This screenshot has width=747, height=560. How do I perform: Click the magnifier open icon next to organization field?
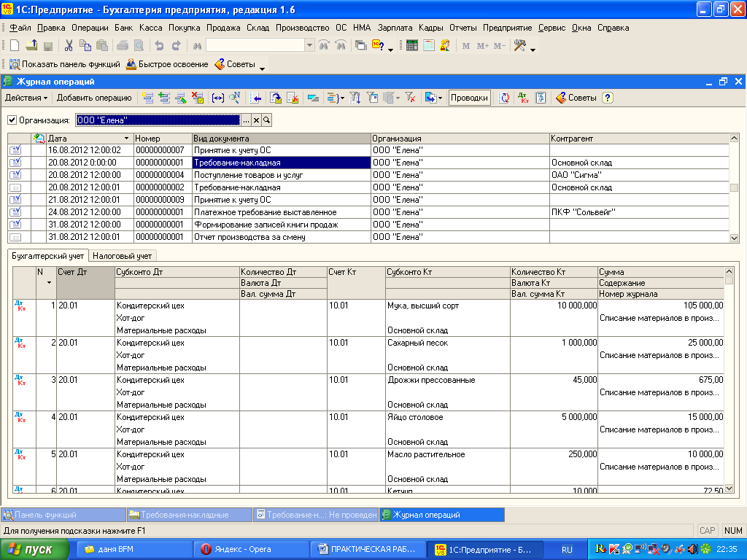click(267, 120)
